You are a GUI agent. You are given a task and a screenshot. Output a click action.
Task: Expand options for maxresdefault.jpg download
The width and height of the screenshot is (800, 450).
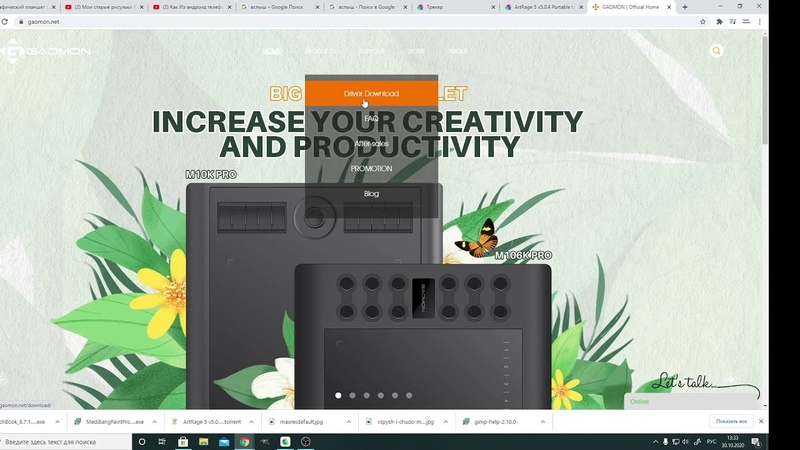pyautogui.click(x=348, y=422)
